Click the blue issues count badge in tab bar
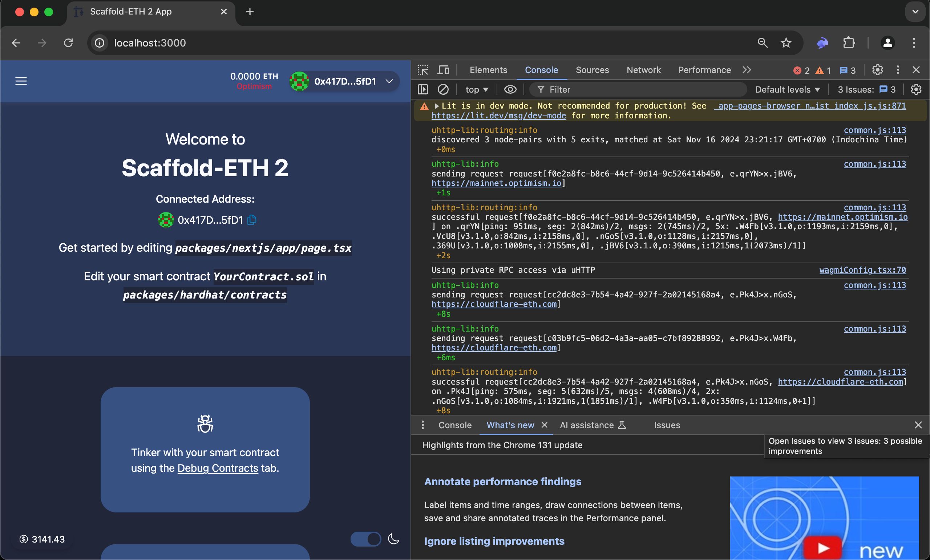This screenshot has width=930, height=560. [x=848, y=70]
